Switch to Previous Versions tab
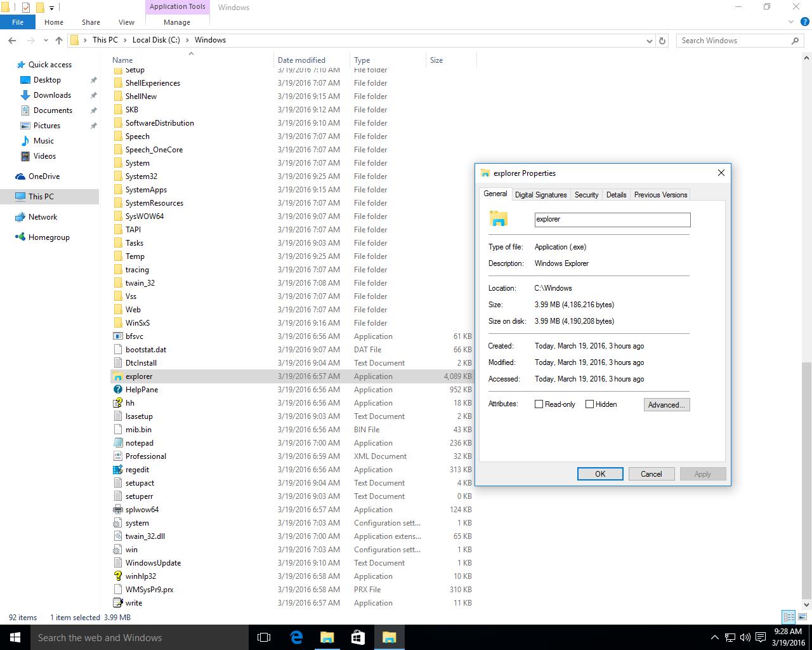This screenshot has height=650, width=812. coord(660,195)
